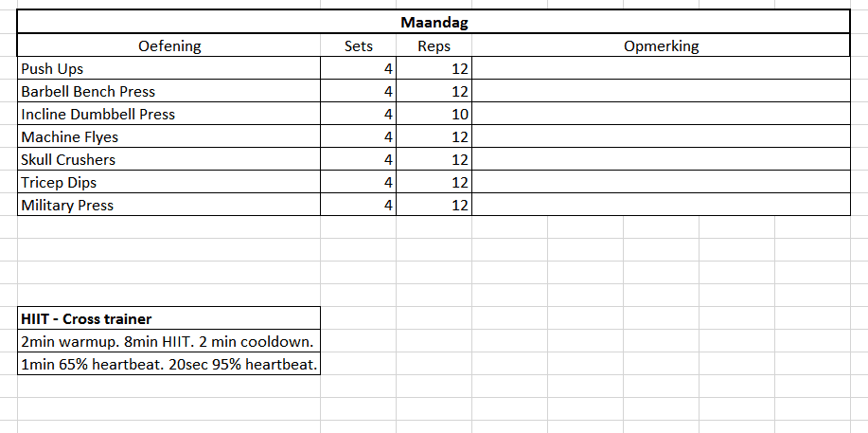The width and height of the screenshot is (868, 433).
Task: Click the Reps value for Military Press
Action: tap(434, 205)
